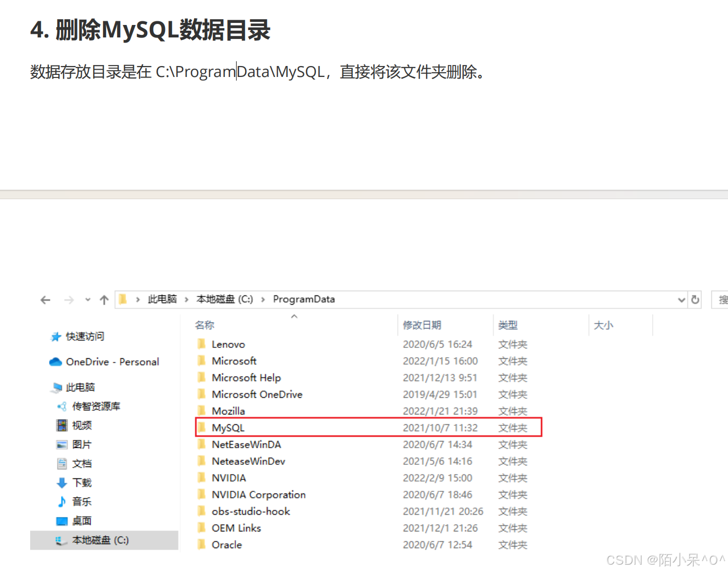Click the search box beside refresh
This screenshot has height=572, width=728.
click(720, 300)
